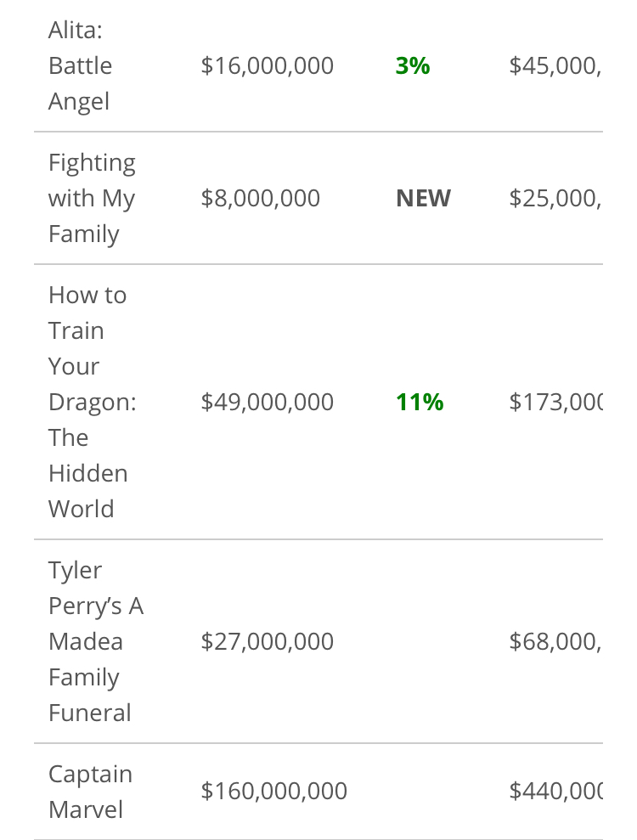Click the green 11% change value
The image size is (637, 840).
click(x=420, y=402)
